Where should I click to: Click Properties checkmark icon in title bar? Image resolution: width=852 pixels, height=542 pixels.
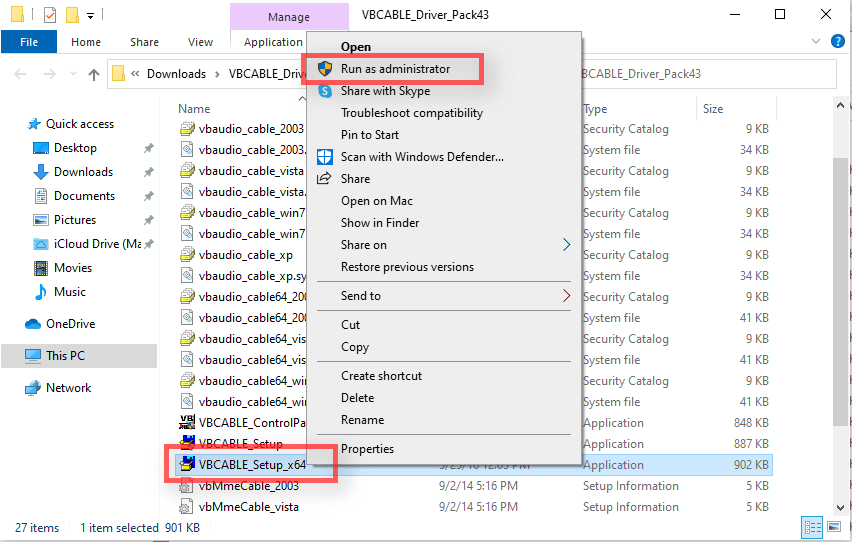click(50, 15)
